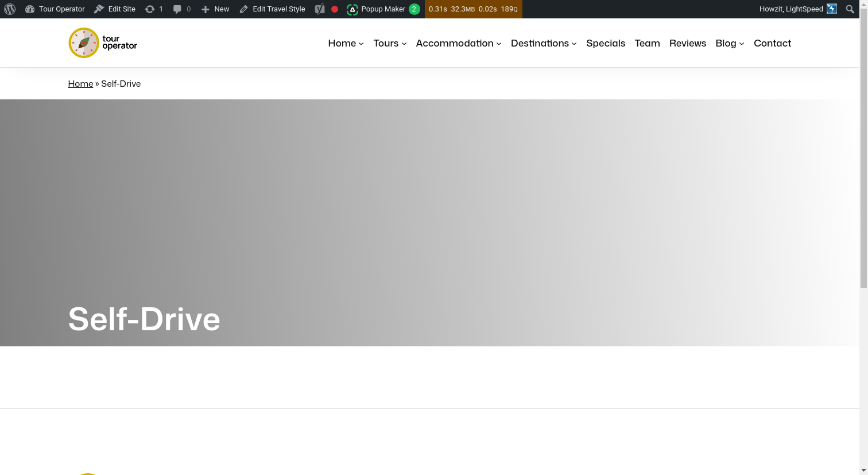
Task: Click the LiteSpeed performance stats display
Action: point(473,9)
